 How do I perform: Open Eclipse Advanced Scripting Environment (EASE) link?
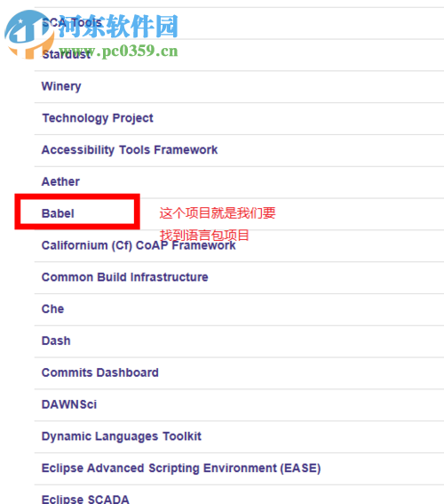click(x=181, y=468)
